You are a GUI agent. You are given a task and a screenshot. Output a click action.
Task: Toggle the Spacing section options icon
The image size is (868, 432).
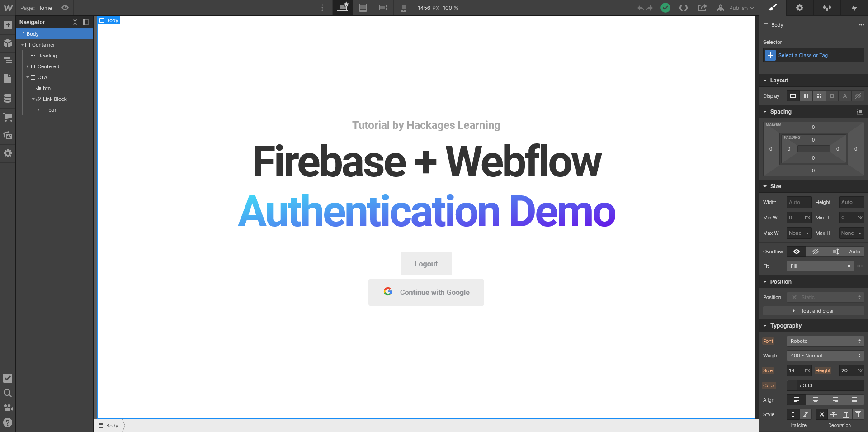tap(860, 112)
